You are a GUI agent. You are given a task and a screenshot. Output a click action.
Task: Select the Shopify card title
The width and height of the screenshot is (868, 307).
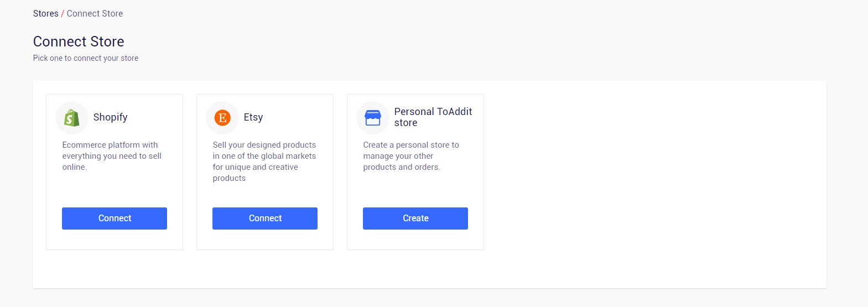(110, 117)
